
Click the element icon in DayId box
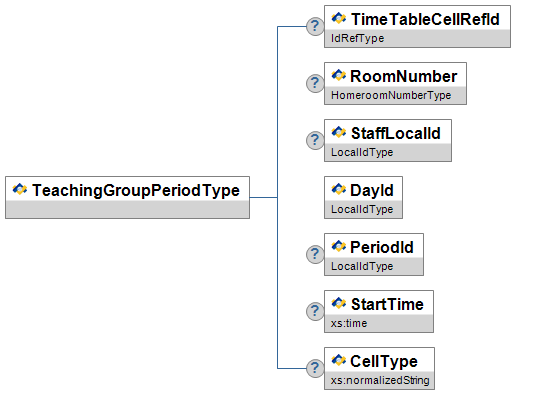(x=339, y=189)
